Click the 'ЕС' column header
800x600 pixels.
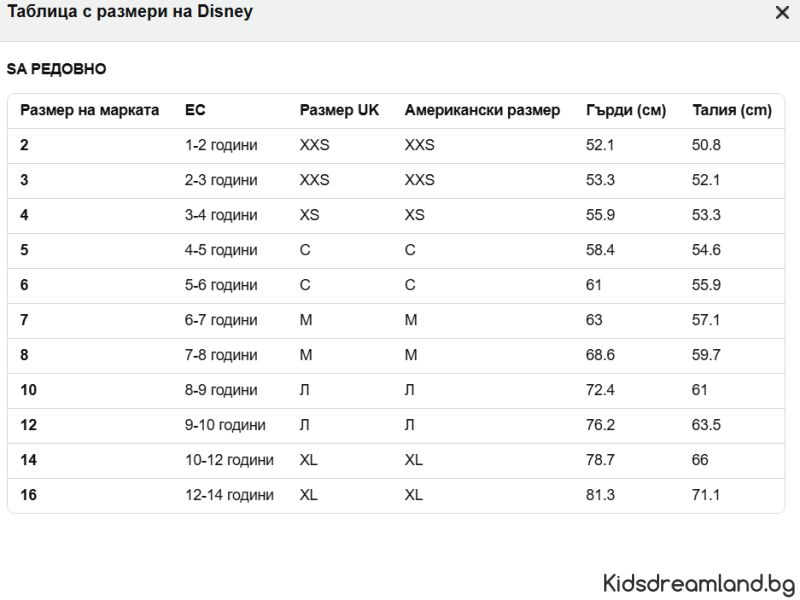[x=195, y=110]
